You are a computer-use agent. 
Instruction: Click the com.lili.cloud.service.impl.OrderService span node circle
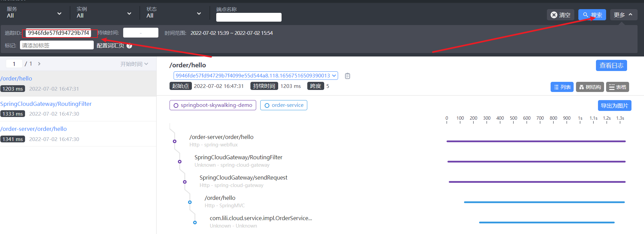point(195,223)
